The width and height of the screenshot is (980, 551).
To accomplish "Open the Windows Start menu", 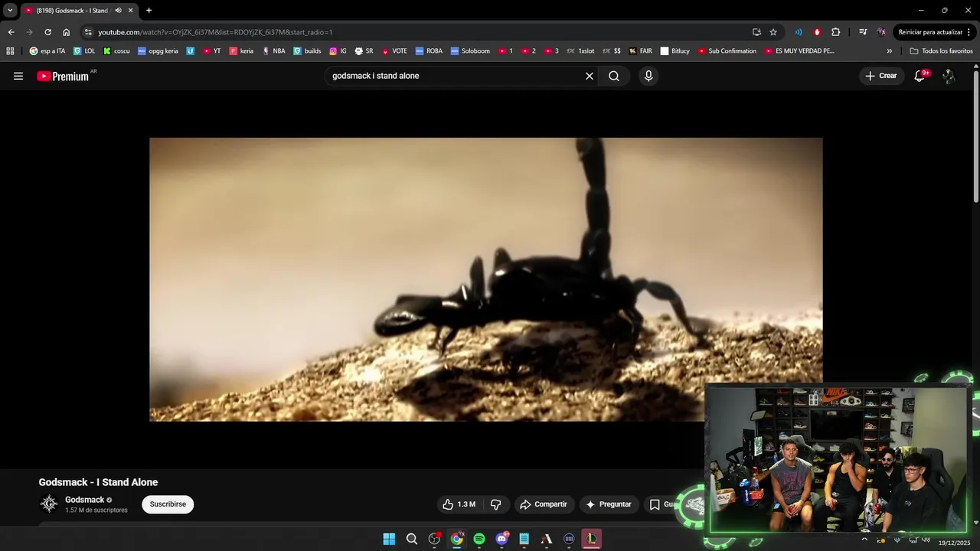I will pos(389,539).
